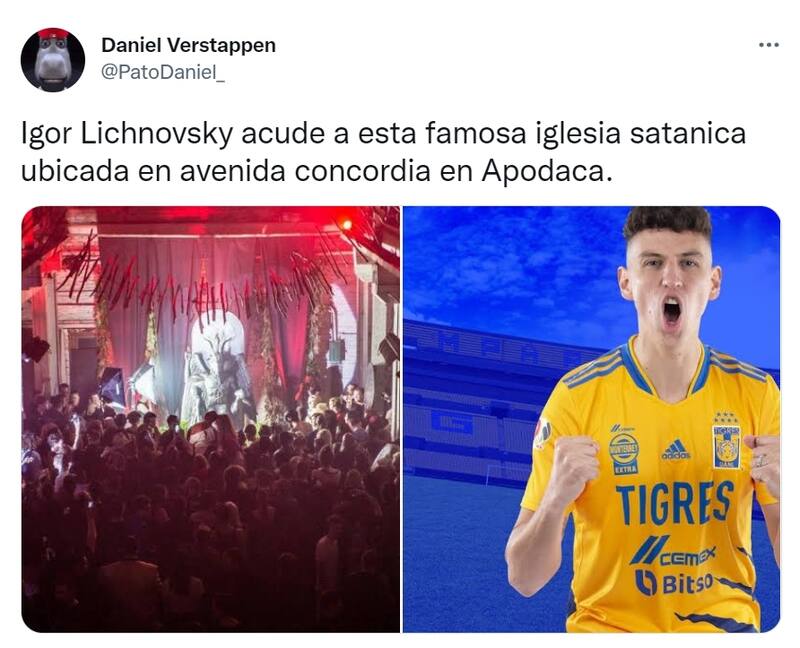The height and width of the screenshot is (648, 800).
Task: Open the three-dot more options menu
Action: 768,45
